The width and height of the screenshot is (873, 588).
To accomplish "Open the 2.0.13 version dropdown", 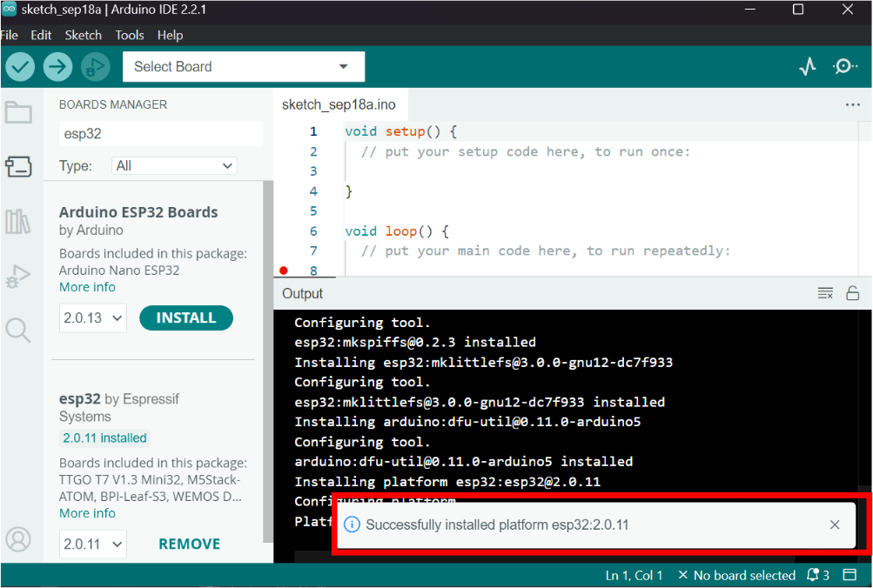I will (x=93, y=317).
